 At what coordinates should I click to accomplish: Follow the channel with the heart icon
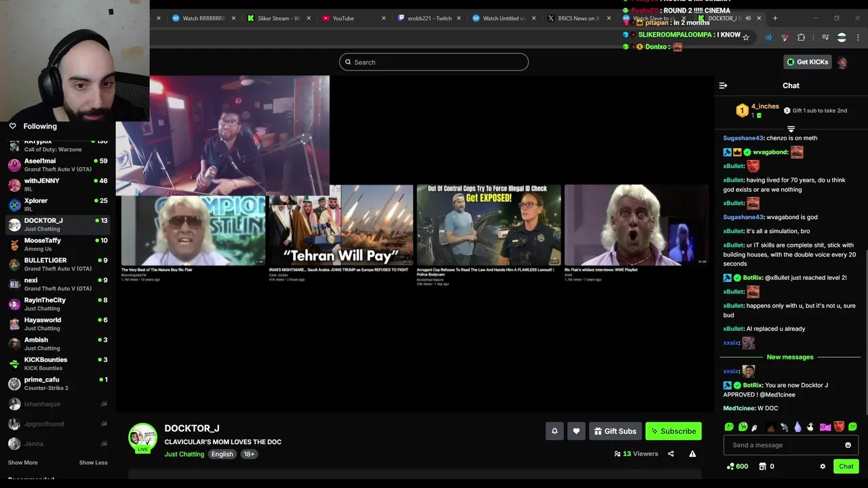click(x=576, y=431)
